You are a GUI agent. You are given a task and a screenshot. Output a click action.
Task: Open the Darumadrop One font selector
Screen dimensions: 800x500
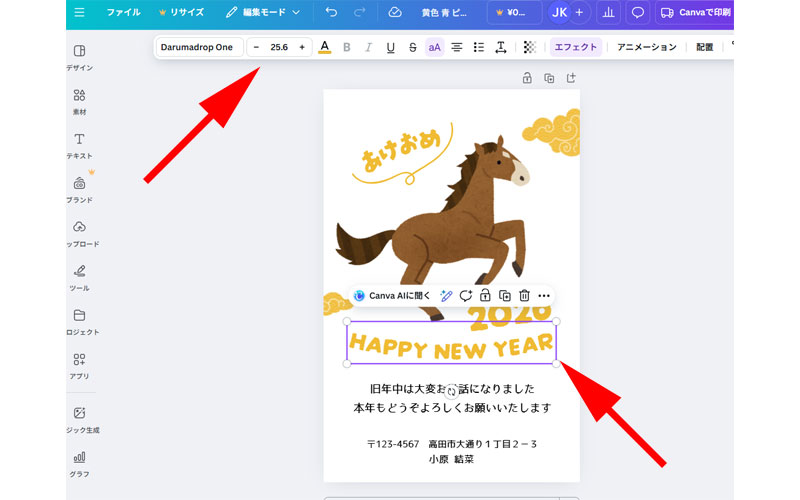pyautogui.click(x=199, y=47)
